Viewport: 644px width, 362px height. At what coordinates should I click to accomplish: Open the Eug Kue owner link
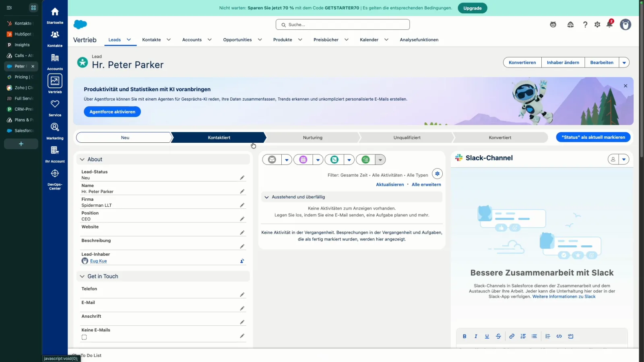tap(98, 261)
